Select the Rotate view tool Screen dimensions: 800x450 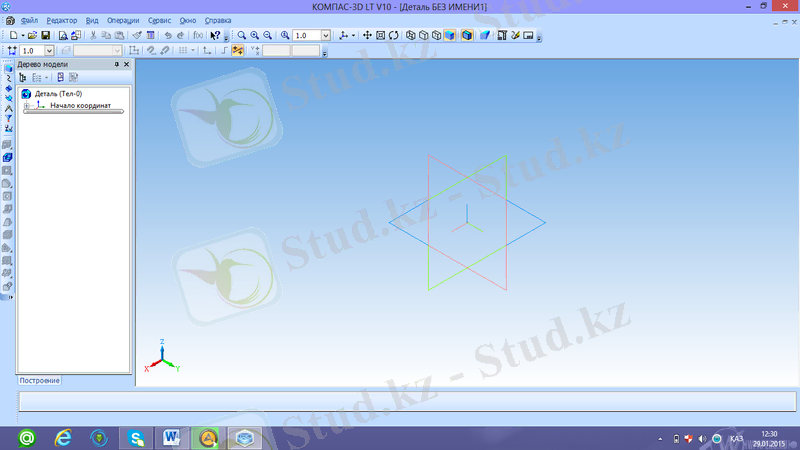coord(394,35)
